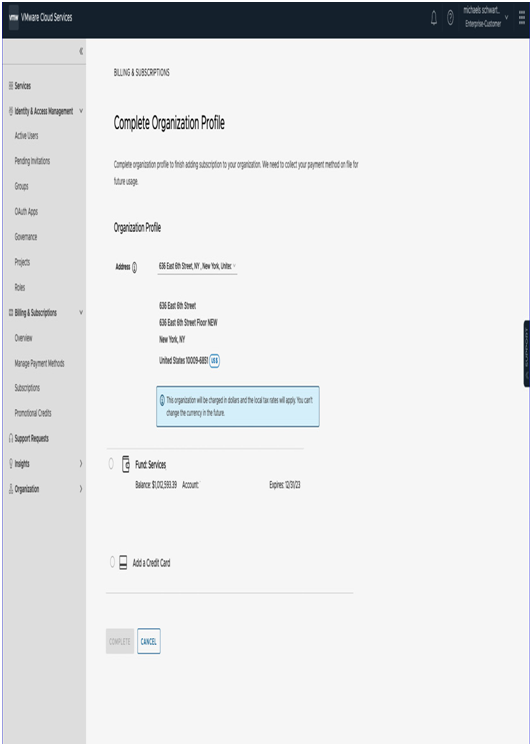This screenshot has height=745, width=530.
Task: Collapse Identity & Access Management section
Action: pos(81,111)
